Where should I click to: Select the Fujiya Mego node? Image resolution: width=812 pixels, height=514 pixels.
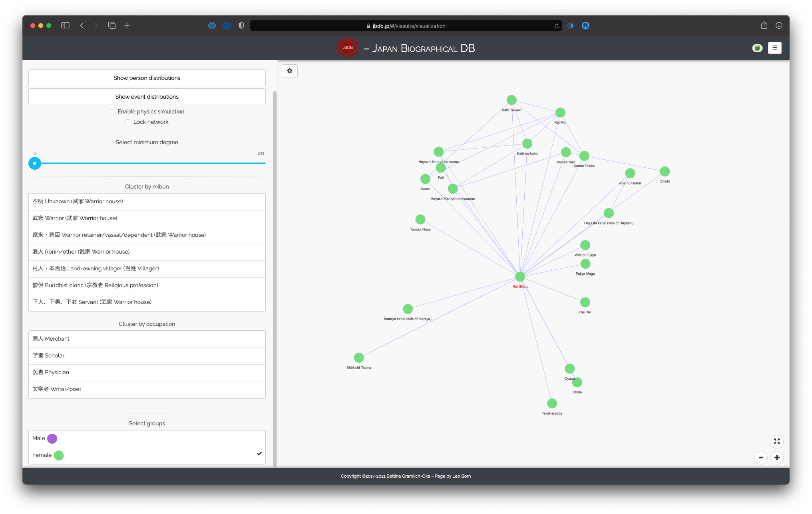[585, 264]
